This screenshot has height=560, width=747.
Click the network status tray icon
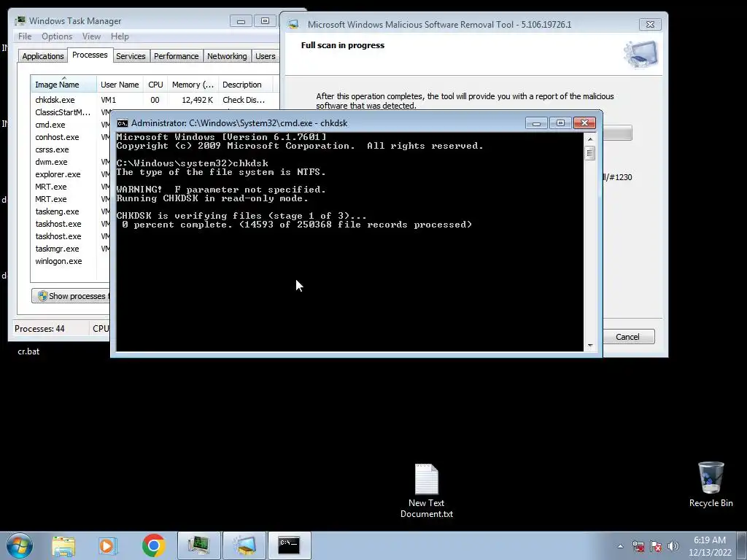point(638,546)
